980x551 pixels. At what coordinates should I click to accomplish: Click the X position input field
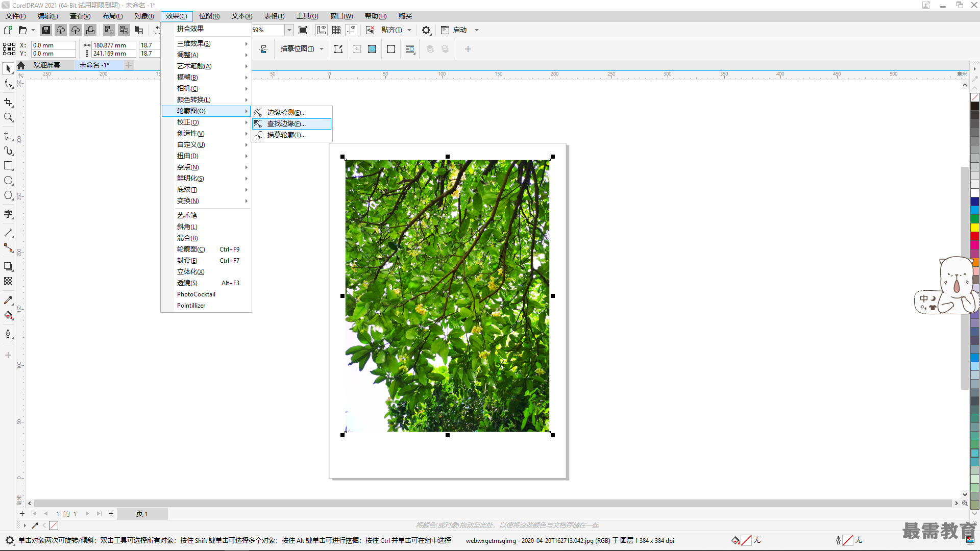53,45
